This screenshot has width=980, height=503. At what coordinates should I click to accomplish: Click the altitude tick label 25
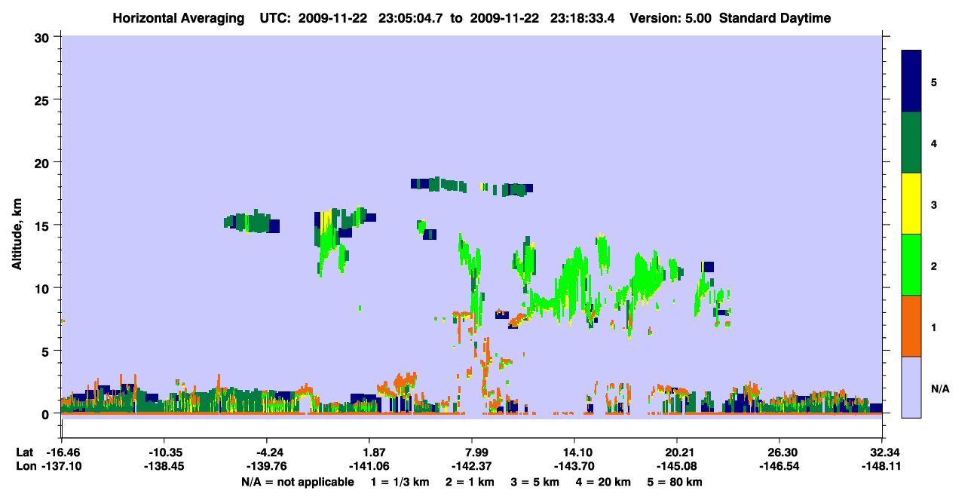[x=44, y=100]
